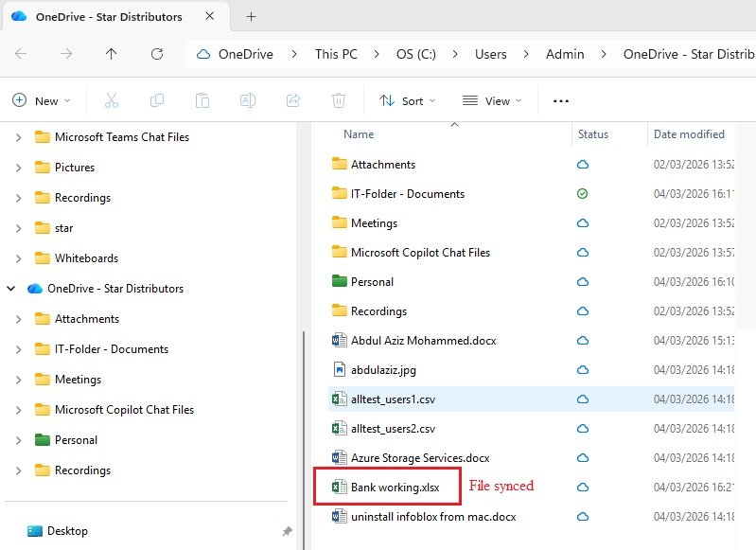
Task: Expand IT-Folder - Documents in tree
Action: point(18,349)
